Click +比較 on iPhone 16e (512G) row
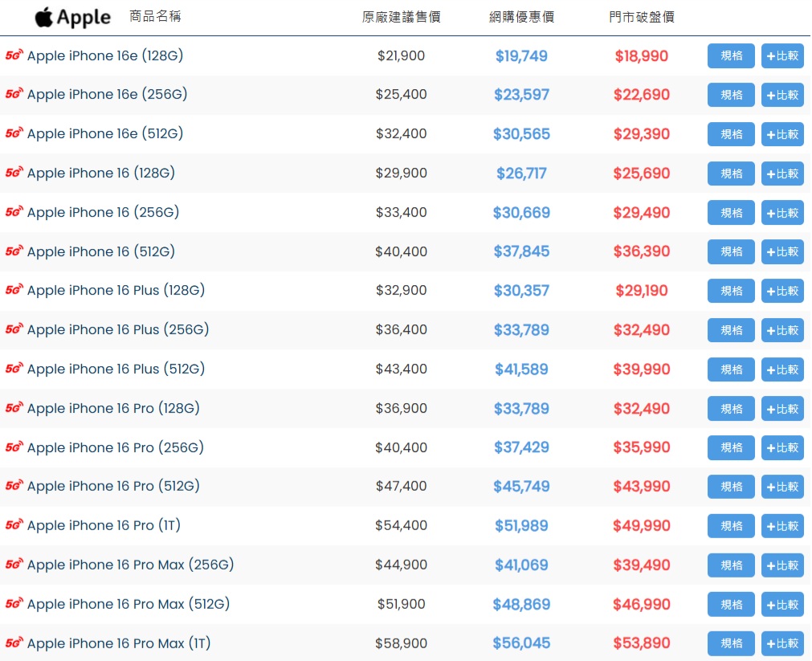Viewport: 812px width, 661px height. pos(782,134)
